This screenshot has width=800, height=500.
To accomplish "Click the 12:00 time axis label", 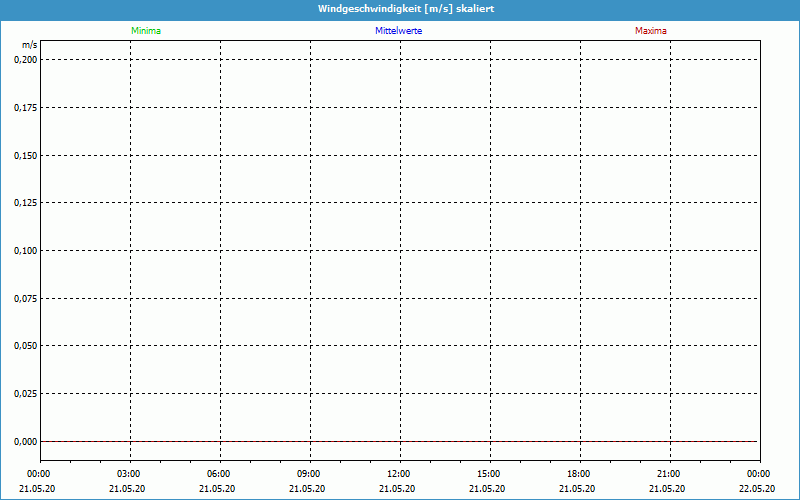I will click(398, 474).
